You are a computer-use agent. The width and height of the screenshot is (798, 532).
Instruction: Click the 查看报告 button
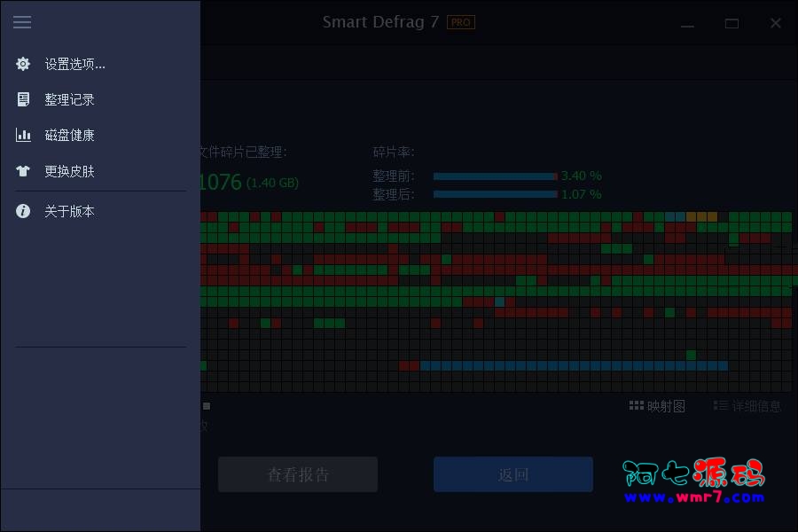coord(298,474)
